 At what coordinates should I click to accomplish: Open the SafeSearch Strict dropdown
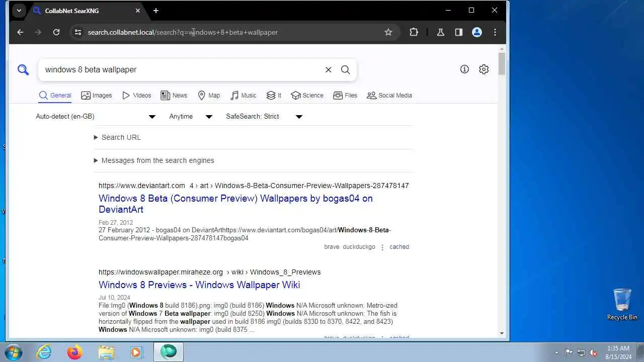click(264, 117)
